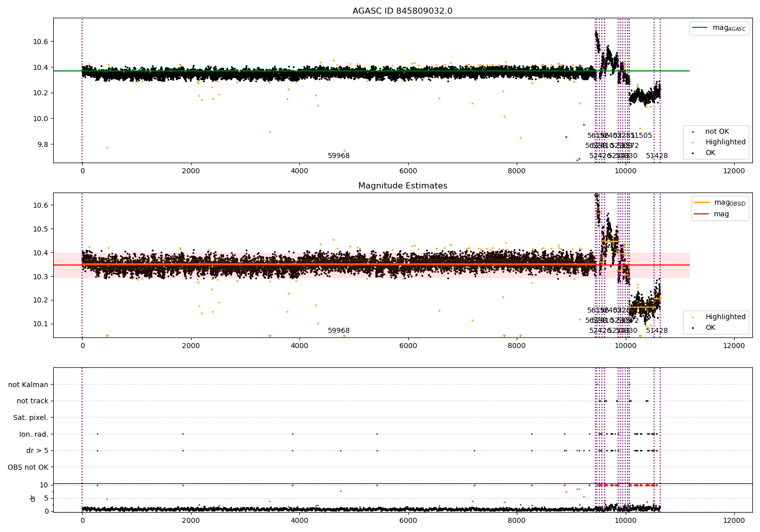The height and width of the screenshot is (532, 760).
Task: Click the "10" tick on the bottom plot's dr axis
Action: point(44,485)
